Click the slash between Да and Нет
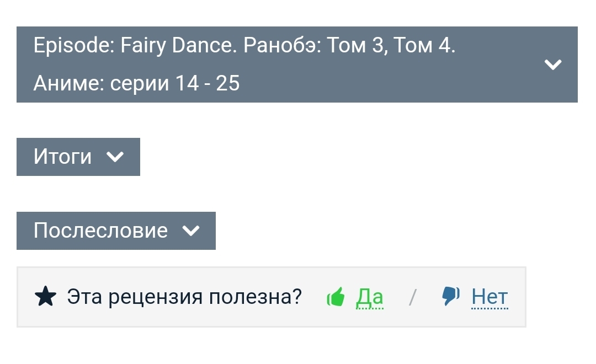The height and width of the screenshot is (364, 596). (412, 297)
